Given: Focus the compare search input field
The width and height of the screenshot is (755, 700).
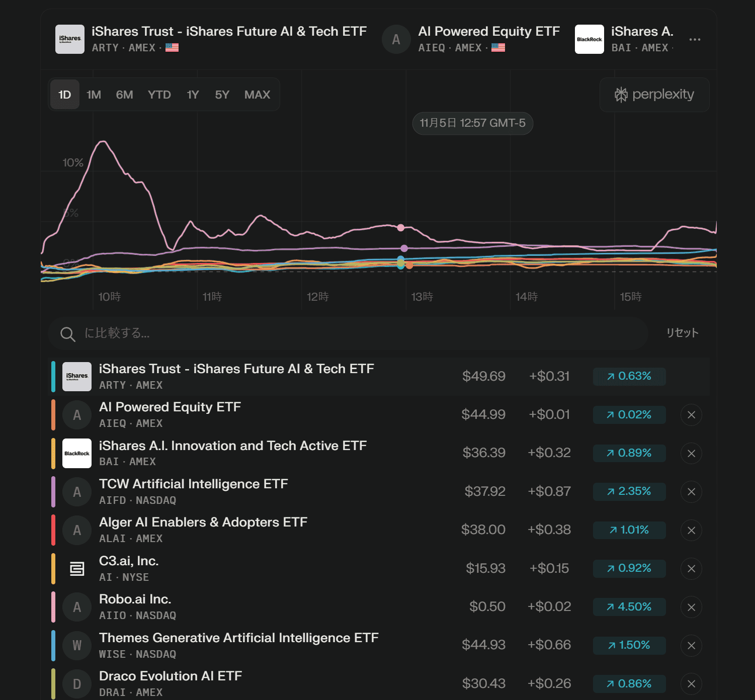Looking at the screenshot, I should tap(352, 333).
